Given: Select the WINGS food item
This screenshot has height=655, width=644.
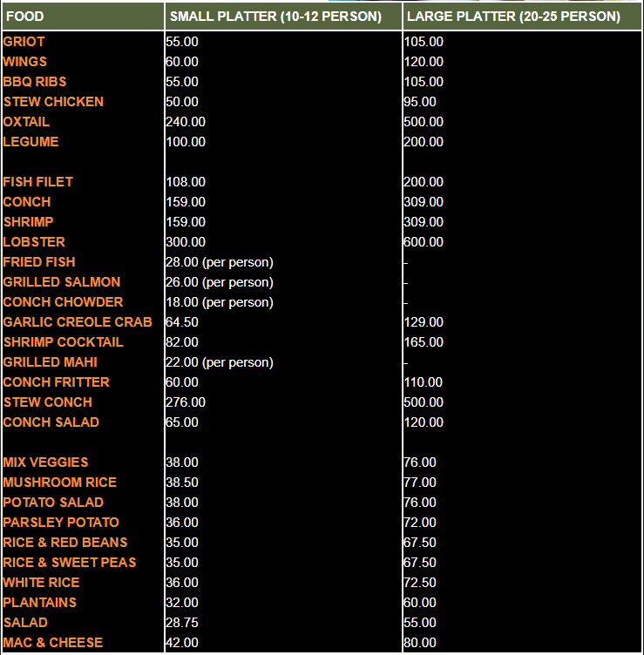Looking at the screenshot, I should click(25, 62).
